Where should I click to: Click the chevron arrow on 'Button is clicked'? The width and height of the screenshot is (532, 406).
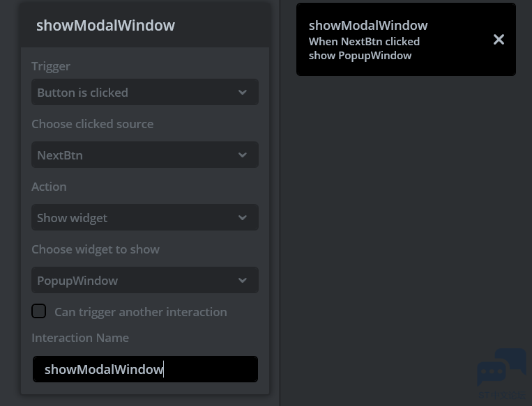point(243,93)
